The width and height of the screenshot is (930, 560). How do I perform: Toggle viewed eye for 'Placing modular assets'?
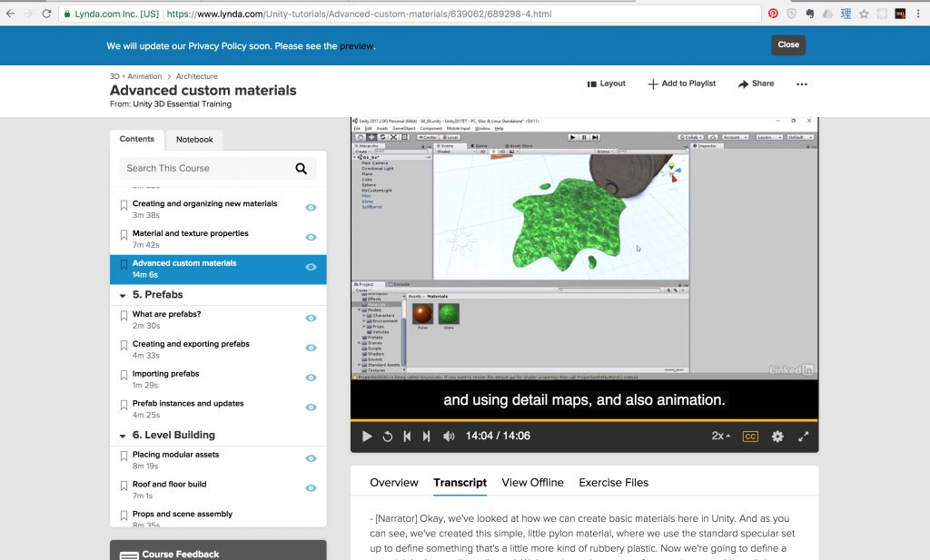pos(311,458)
